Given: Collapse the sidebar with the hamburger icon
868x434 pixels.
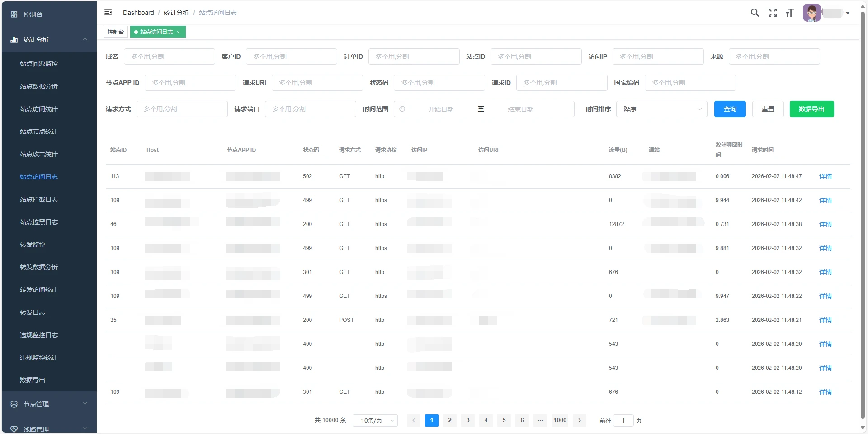Looking at the screenshot, I should coord(108,13).
